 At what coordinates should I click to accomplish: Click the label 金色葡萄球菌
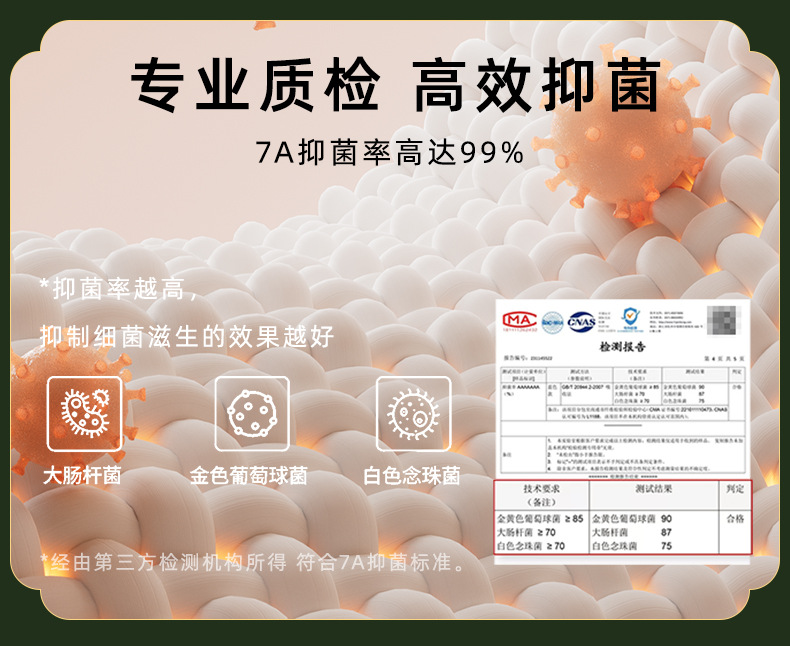(x=249, y=475)
